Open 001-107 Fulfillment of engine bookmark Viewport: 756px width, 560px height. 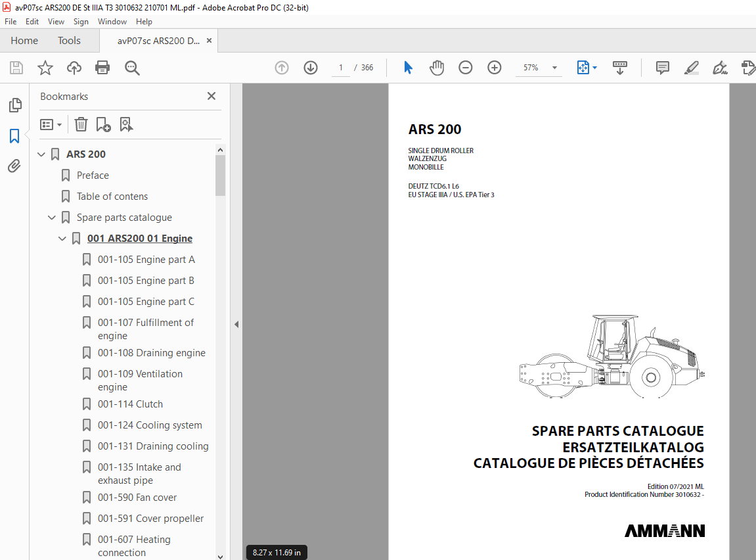(146, 329)
